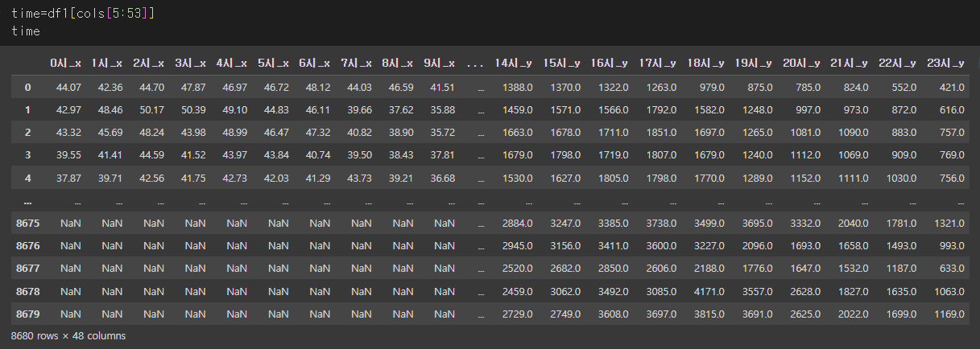
Task: Click the cell value 44.07
Action: click(68, 87)
